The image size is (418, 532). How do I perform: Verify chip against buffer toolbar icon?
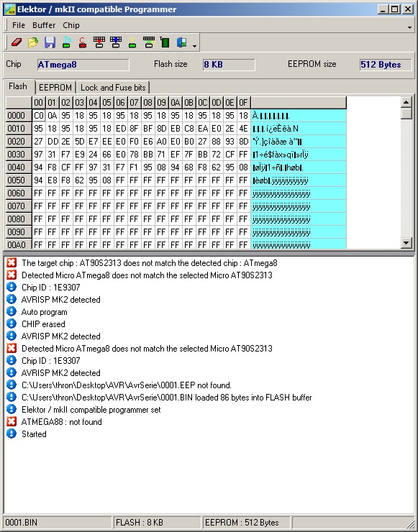pyautogui.click(x=149, y=42)
